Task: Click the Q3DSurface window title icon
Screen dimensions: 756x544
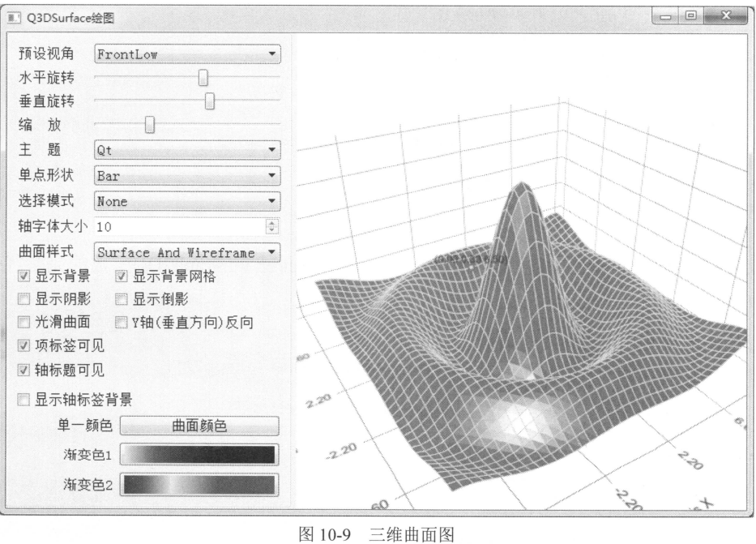Action: click(14, 15)
